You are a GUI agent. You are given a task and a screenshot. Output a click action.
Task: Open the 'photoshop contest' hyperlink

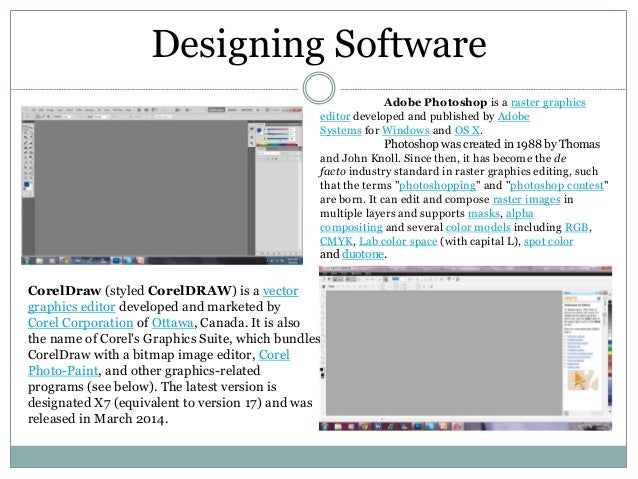(557, 186)
